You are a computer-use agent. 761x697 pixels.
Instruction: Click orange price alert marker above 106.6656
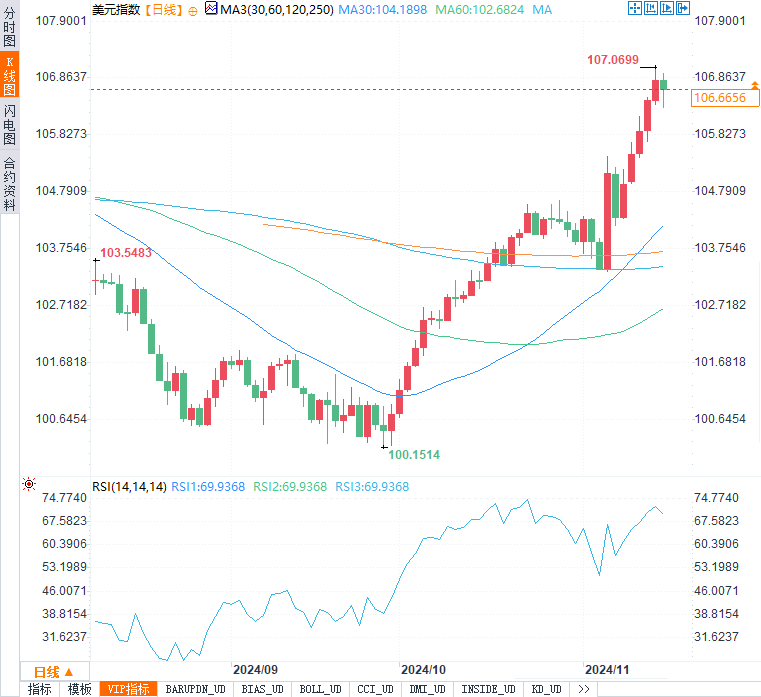(x=755, y=85)
